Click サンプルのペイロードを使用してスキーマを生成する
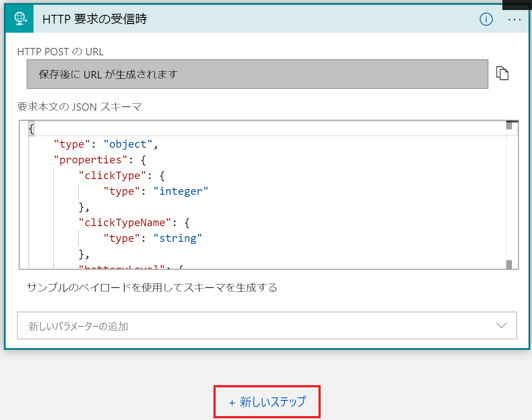Image resolution: width=532 pixels, height=420 pixels. (152, 288)
